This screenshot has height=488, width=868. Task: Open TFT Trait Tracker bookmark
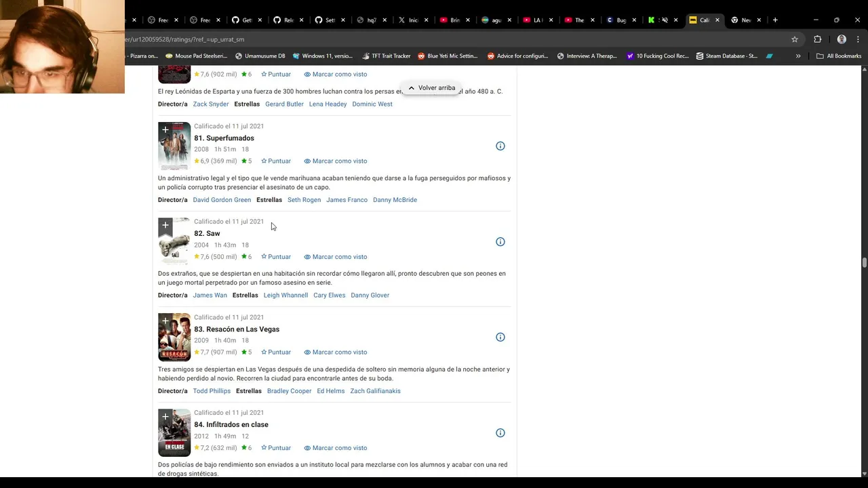(x=387, y=56)
